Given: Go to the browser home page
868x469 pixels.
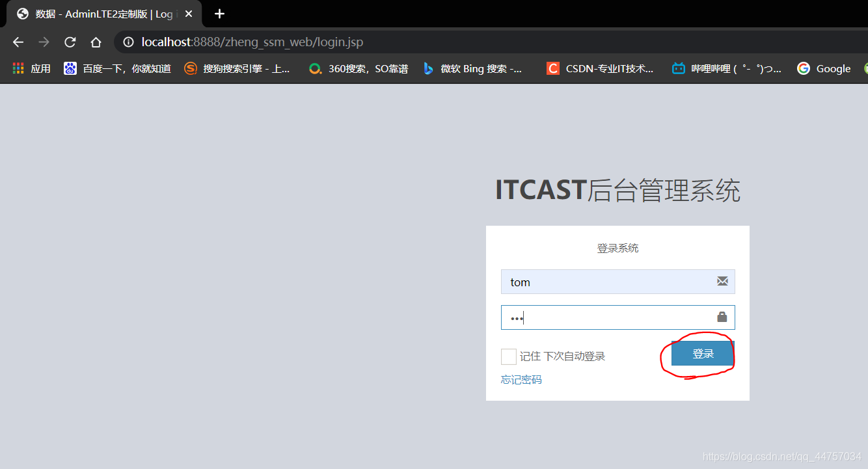Looking at the screenshot, I should [x=96, y=42].
